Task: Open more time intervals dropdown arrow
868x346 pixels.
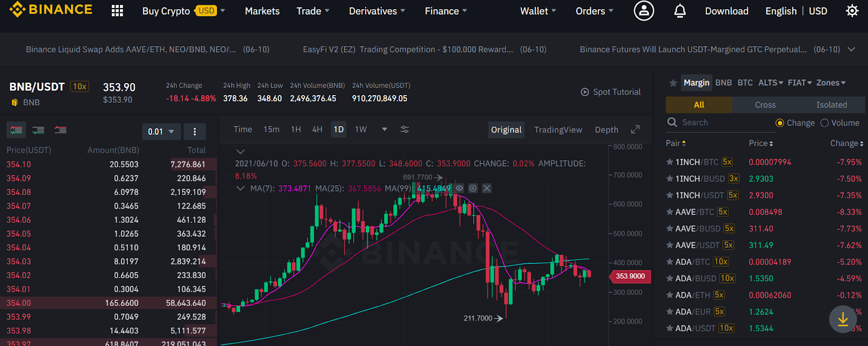Action: [x=385, y=129]
